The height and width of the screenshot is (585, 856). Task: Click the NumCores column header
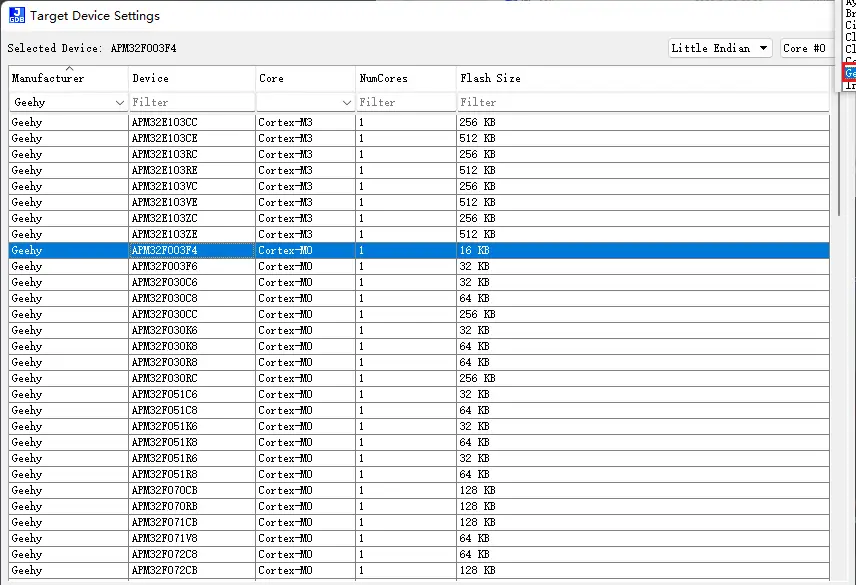point(405,78)
